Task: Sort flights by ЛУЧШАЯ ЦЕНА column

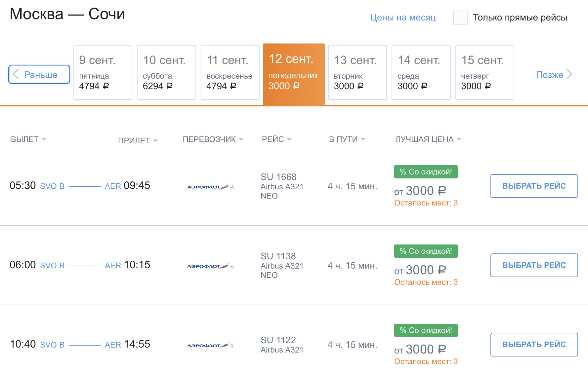Action: [x=428, y=139]
